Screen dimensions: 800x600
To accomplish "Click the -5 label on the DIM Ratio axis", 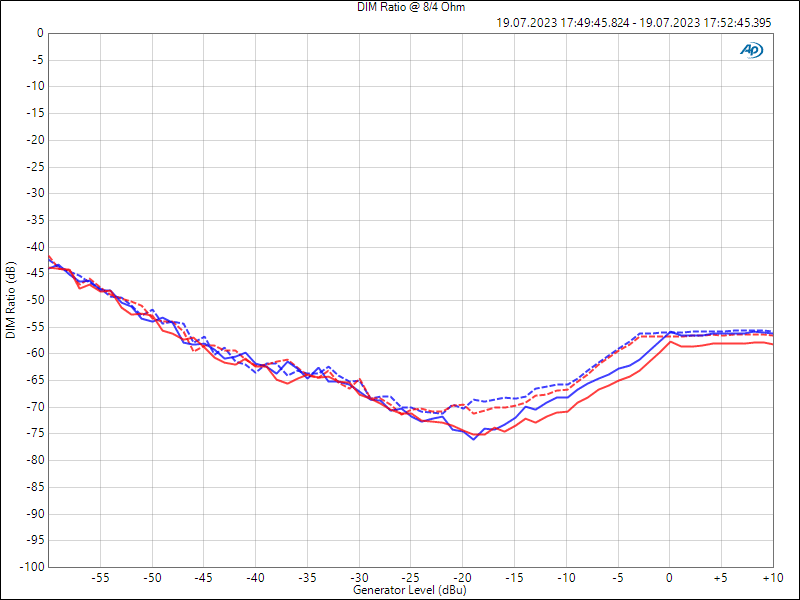I will click(x=37, y=60).
